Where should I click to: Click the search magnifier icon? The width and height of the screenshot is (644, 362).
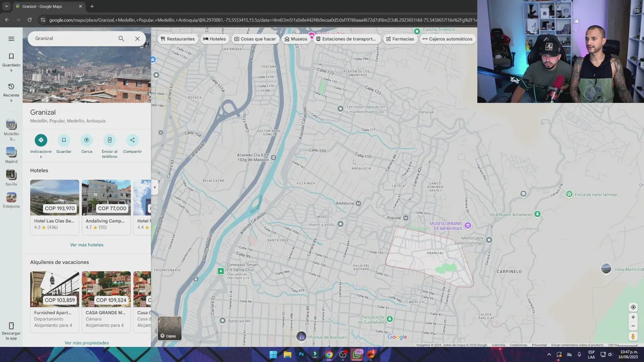point(121,39)
